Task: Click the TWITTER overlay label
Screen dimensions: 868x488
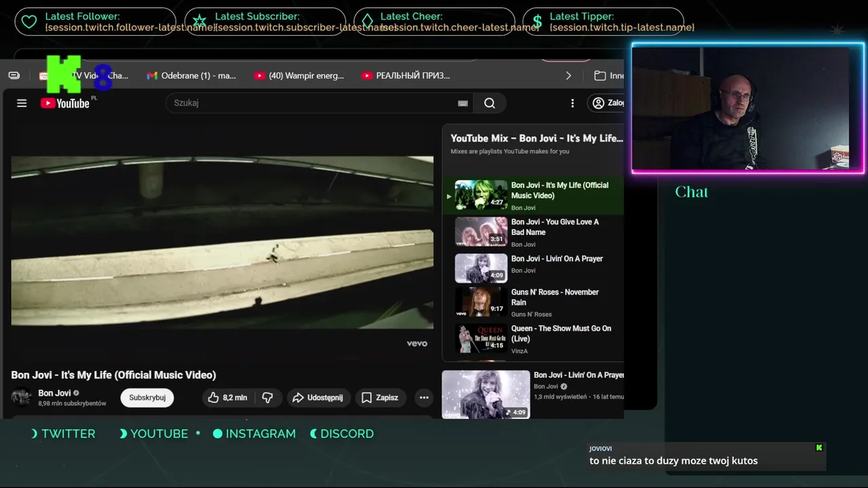Action: (x=68, y=434)
